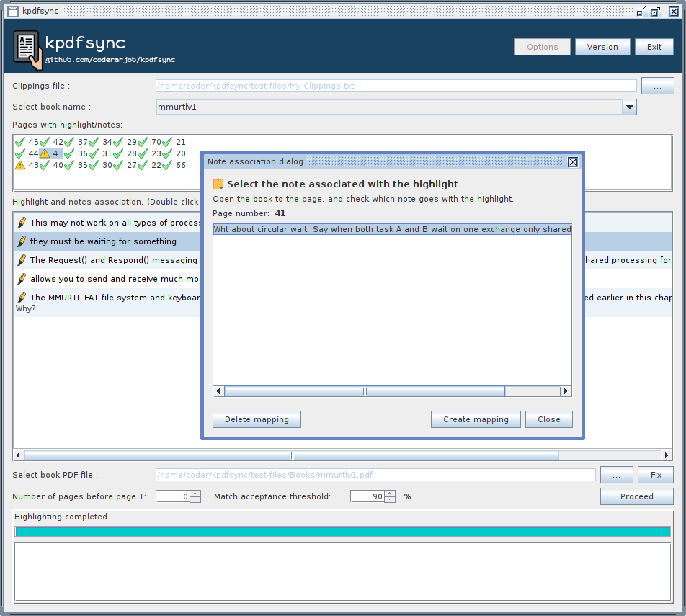Increase number of pages before page 1

[x=195, y=494]
